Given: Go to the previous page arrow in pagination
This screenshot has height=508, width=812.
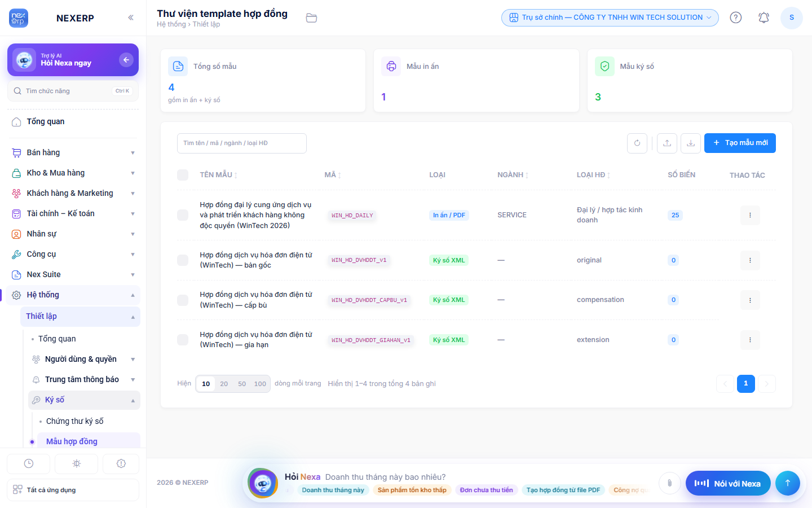Looking at the screenshot, I should coord(725,384).
